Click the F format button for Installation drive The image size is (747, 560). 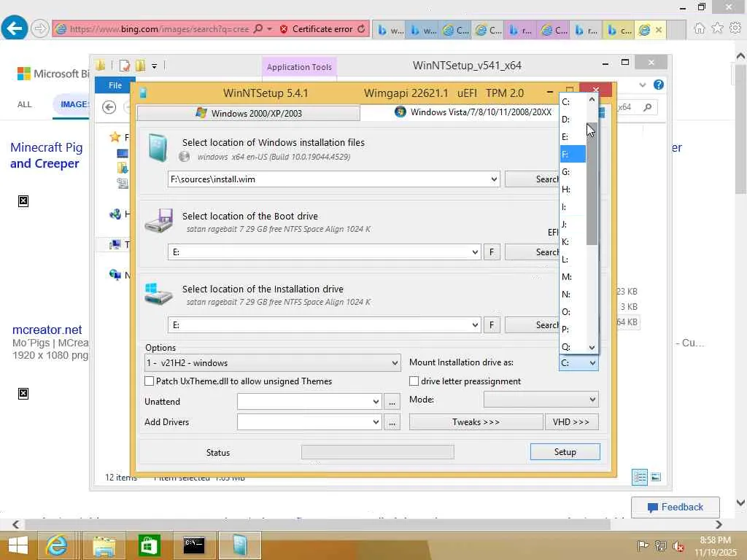pos(492,325)
